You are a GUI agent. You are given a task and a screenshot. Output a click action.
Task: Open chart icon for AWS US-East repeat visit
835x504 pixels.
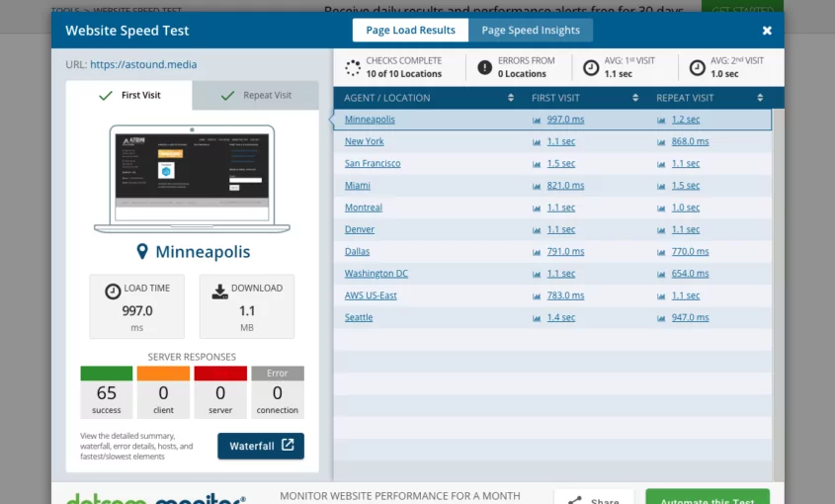661,296
